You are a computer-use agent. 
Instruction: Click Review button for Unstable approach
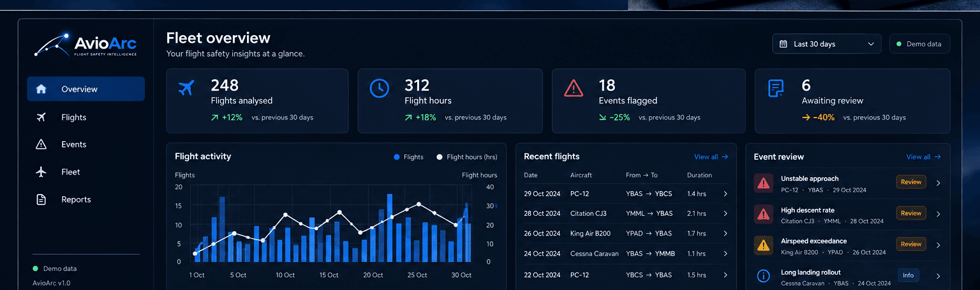[911, 183]
